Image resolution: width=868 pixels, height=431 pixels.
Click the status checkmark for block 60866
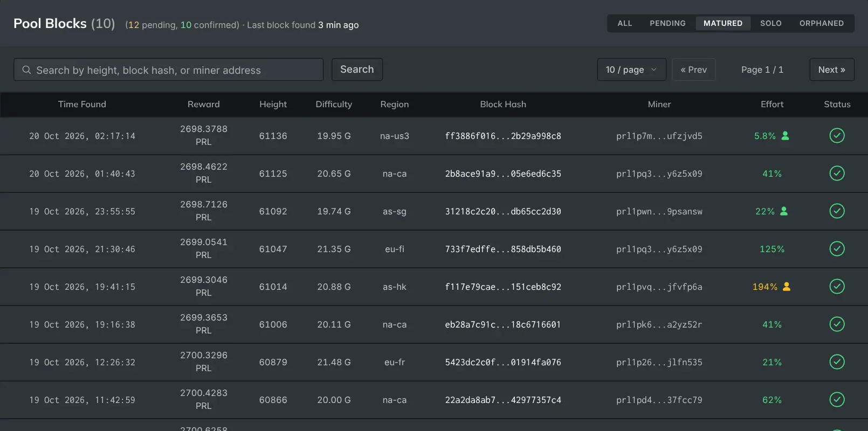[x=837, y=400]
